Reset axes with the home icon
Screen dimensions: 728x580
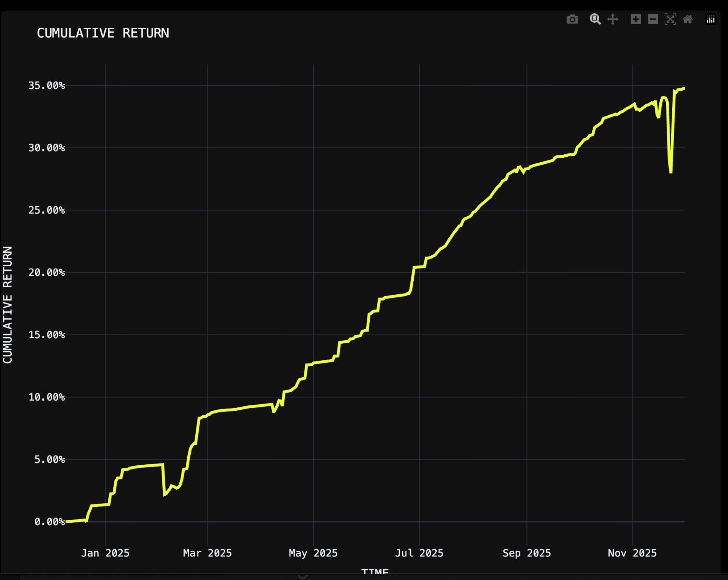[687, 19]
